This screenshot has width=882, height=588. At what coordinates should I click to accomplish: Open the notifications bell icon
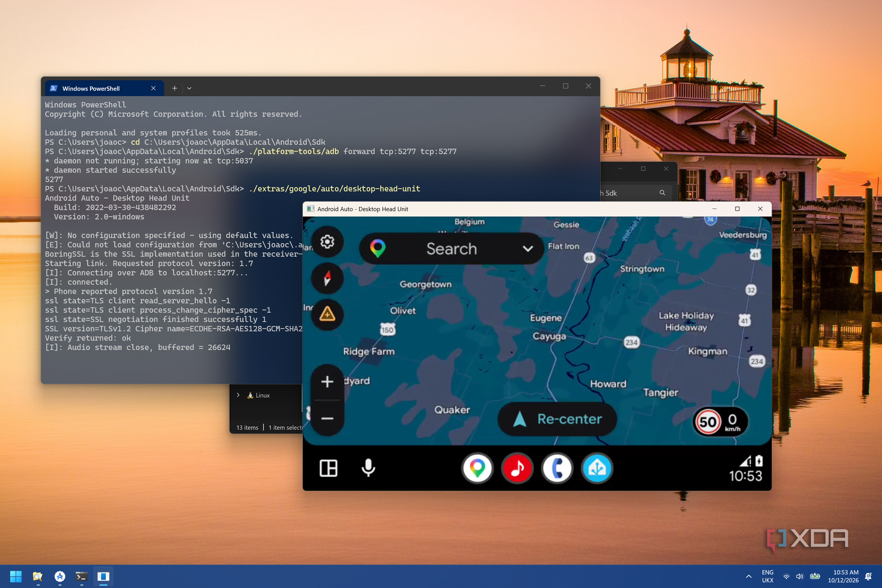coord(869,576)
